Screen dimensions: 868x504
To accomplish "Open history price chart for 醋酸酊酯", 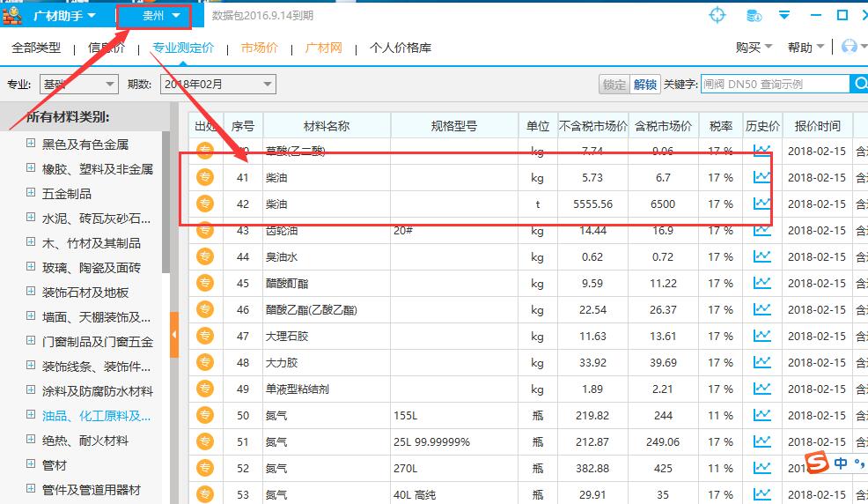I will tap(761, 283).
